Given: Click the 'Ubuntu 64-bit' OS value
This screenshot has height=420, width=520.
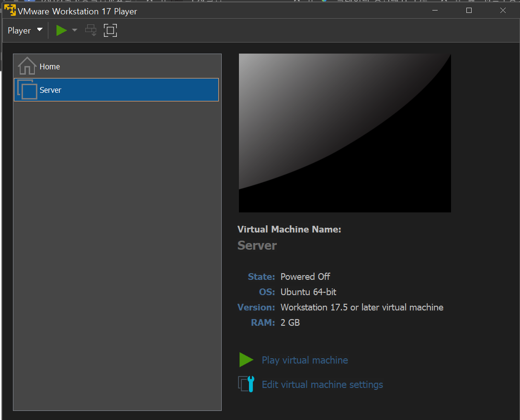Looking at the screenshot, I should (308, 292).
